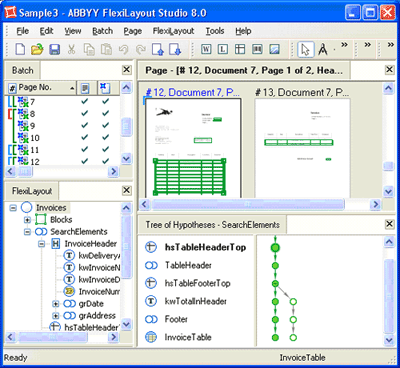Collapse the Invoices root node
Viewport: 400px width, 368px height.
[x=13, y=208]
